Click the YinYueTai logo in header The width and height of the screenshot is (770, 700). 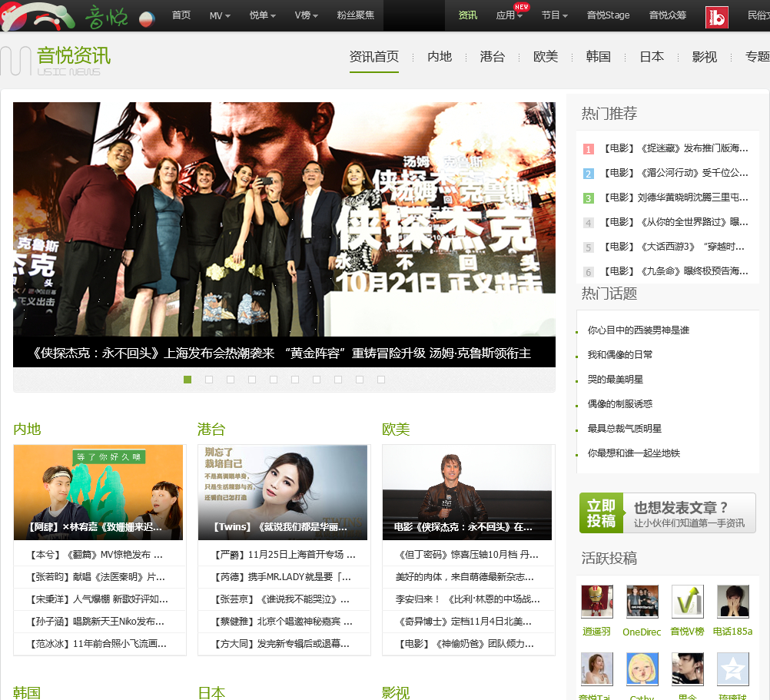coord(64,15)
